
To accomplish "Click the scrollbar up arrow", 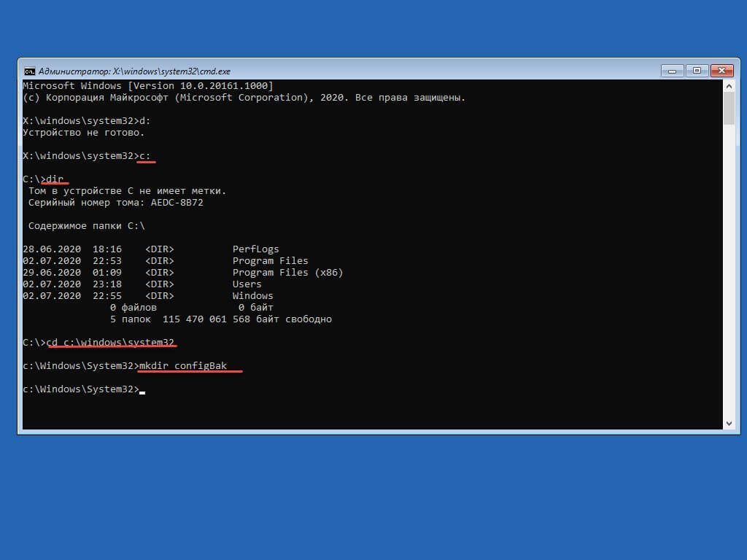I will tap(729, 86).
